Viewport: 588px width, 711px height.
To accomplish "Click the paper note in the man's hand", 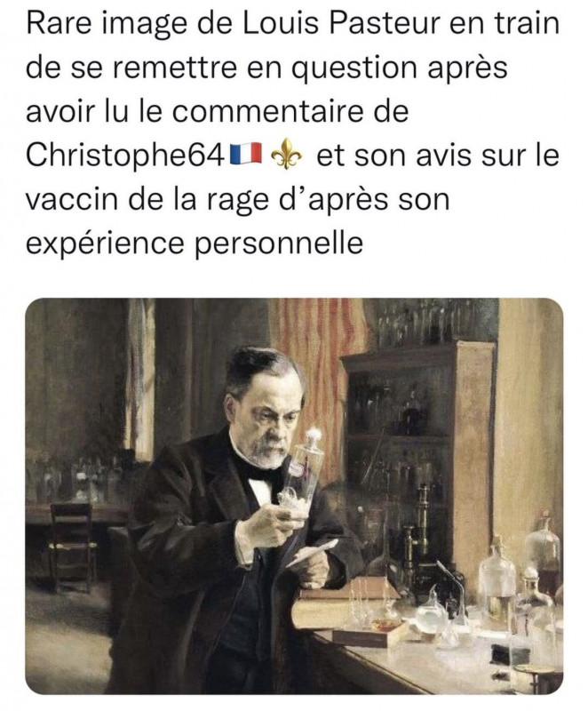I will tap(313, 553).
